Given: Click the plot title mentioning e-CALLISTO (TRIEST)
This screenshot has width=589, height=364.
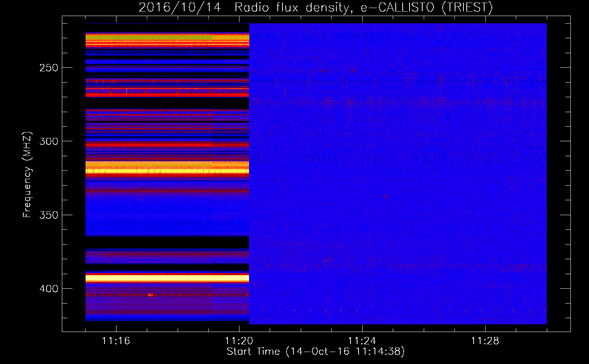Looking at the screenshot, I should point(316,7).
